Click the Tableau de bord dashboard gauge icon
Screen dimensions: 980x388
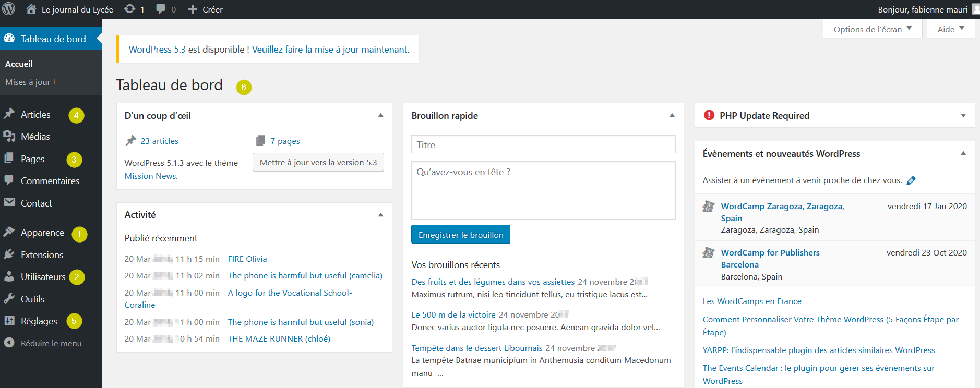coord(9,38)
